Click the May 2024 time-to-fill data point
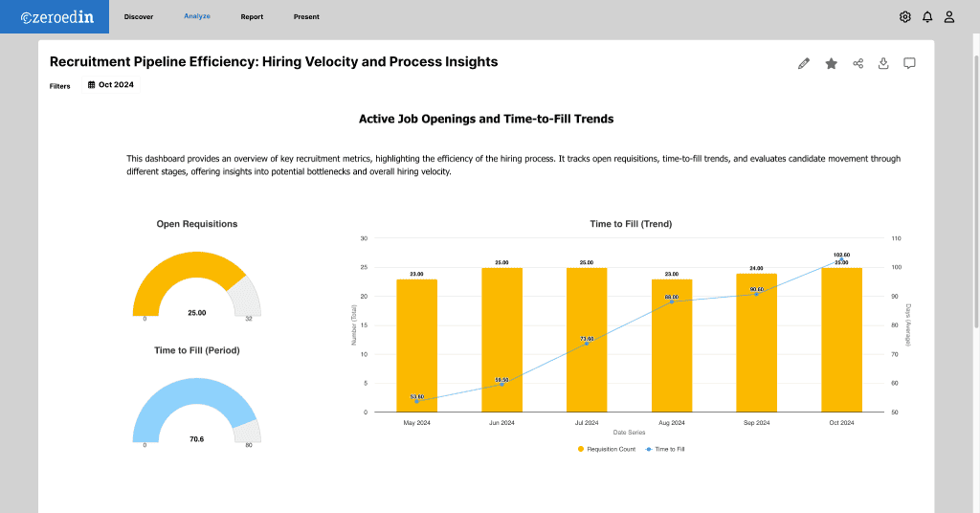The width and height of the screenshot is (980, 513). point(416,401)
